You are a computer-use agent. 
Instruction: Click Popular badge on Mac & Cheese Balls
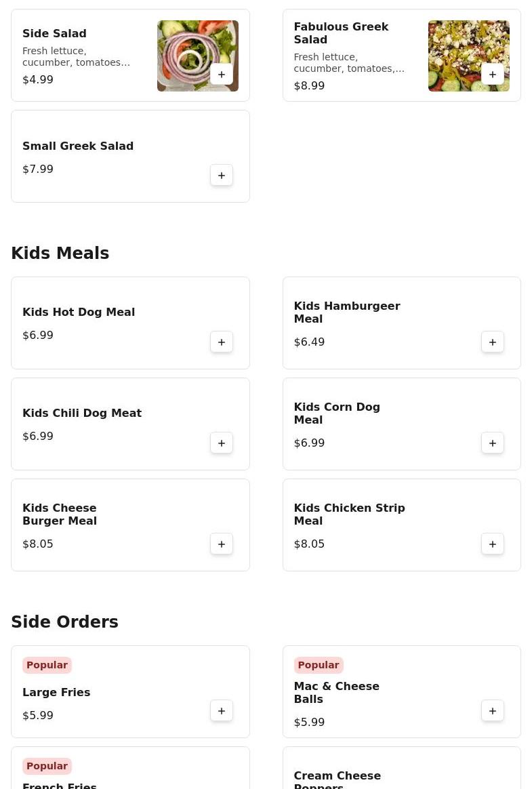click(319, 665)
